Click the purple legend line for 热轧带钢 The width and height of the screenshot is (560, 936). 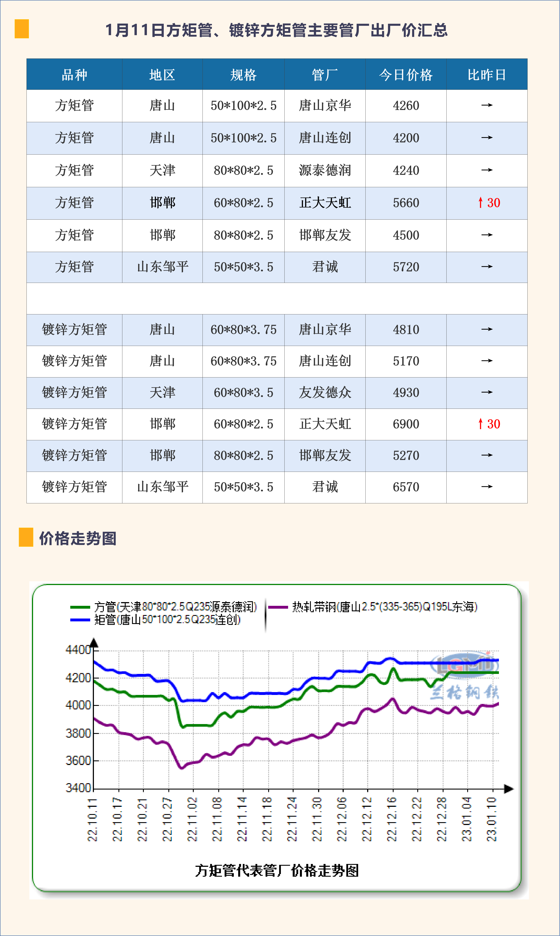click(x=278, y=607)
